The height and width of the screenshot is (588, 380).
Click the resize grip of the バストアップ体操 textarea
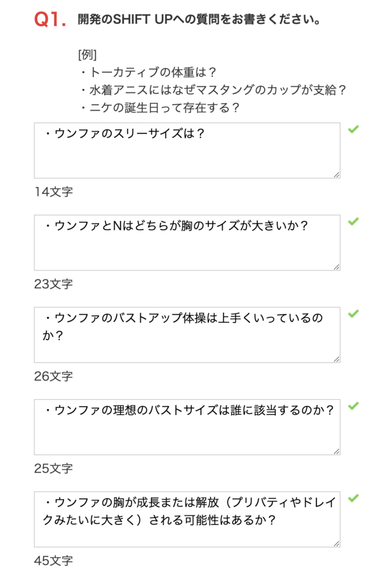coord(336,359)
